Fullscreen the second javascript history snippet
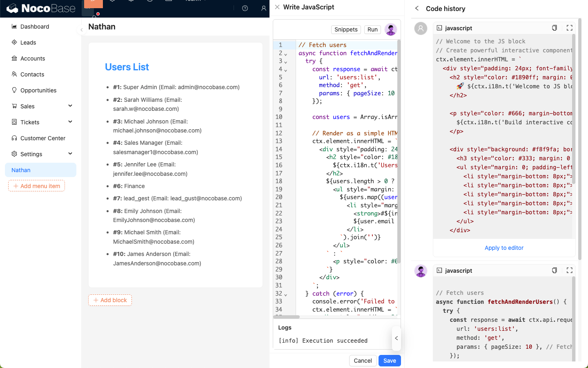This screenshot has width=588, height=368. [x=570, y=270]
